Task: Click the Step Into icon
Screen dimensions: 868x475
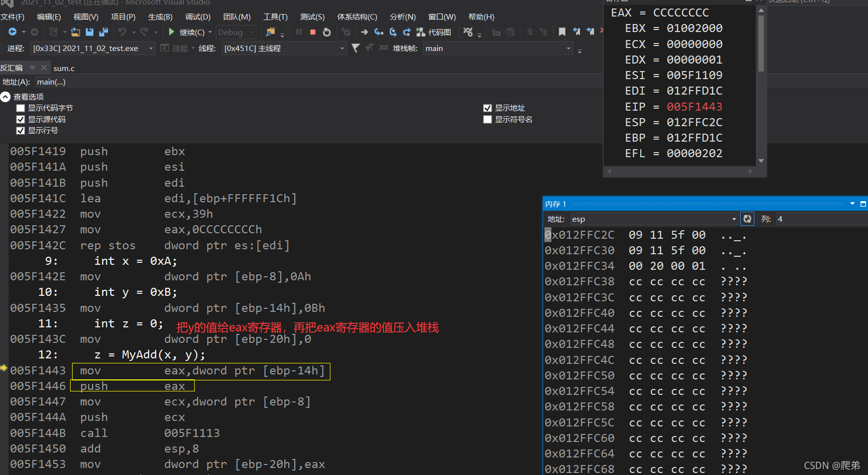Action: tap(379, 32)
